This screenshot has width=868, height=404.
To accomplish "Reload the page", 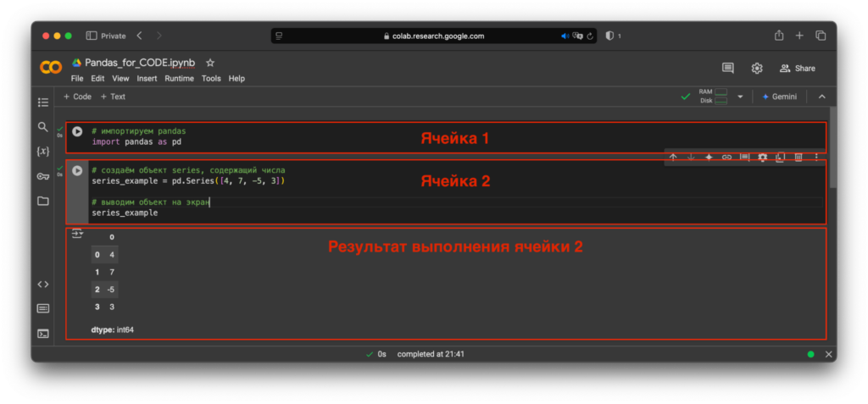I will [x=590, y=36].
